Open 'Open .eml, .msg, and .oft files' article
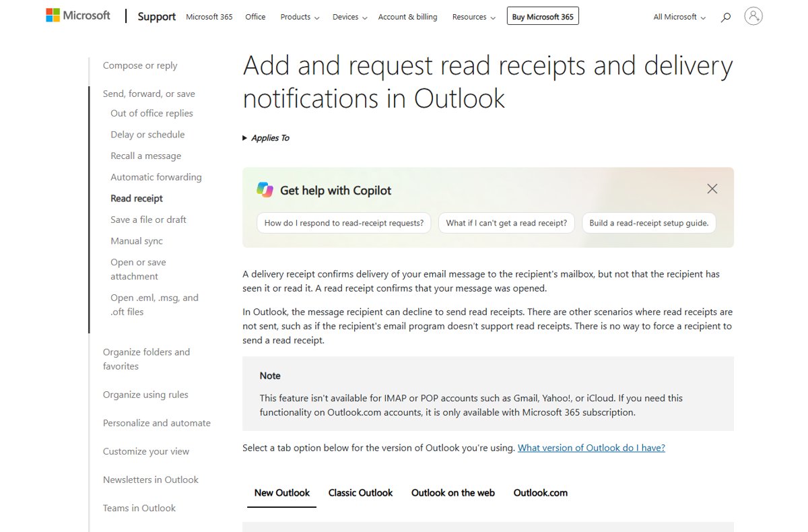Screen dimensions: 808x532 [154, 304]
